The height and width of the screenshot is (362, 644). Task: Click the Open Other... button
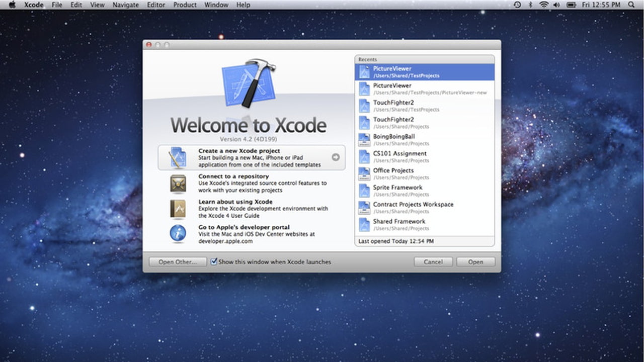(x=178, y=262)
